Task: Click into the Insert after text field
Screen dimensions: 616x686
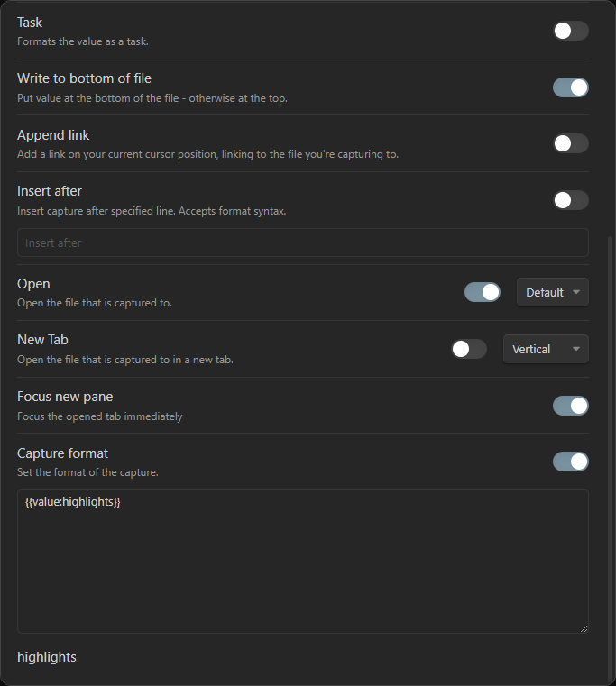Action: click(303, 242)
